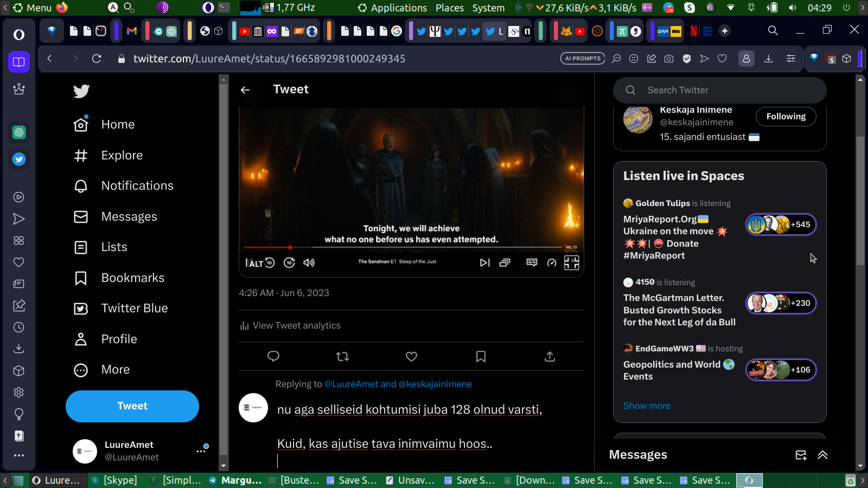Click the address bar URL
Screen dimensions: 868x488
coord(270,59)
